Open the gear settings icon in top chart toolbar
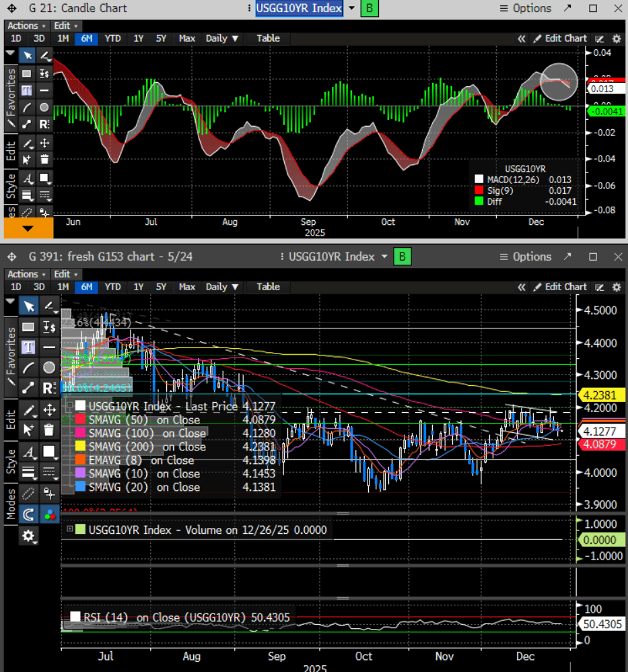Image resolution: width=628 pixels, height=672 pixels. click(616, 39)
